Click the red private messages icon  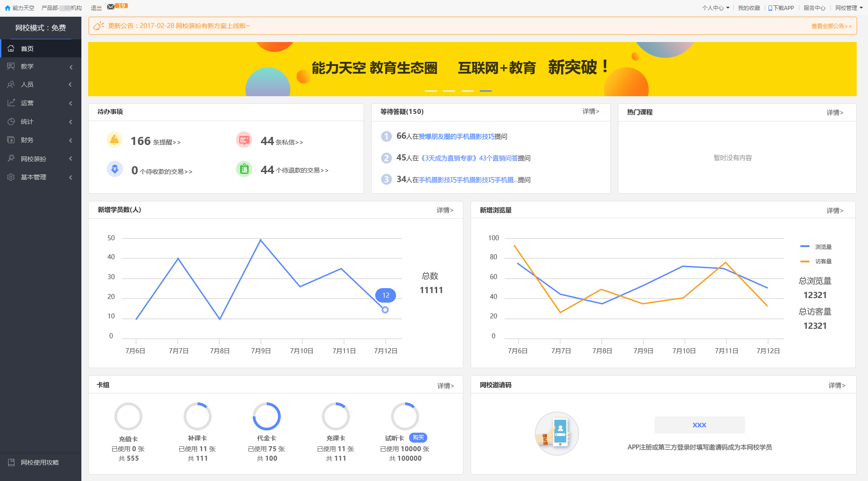[x=244, y=140]
